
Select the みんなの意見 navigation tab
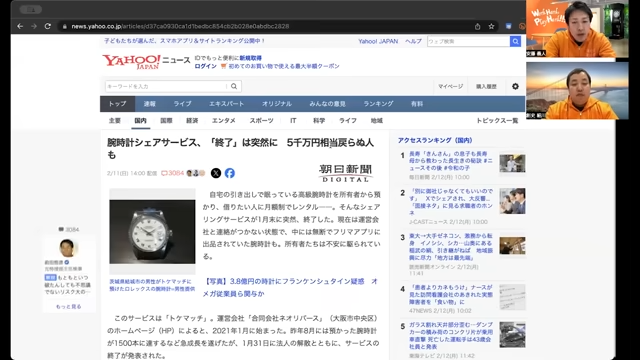click(x=327, y=104)
